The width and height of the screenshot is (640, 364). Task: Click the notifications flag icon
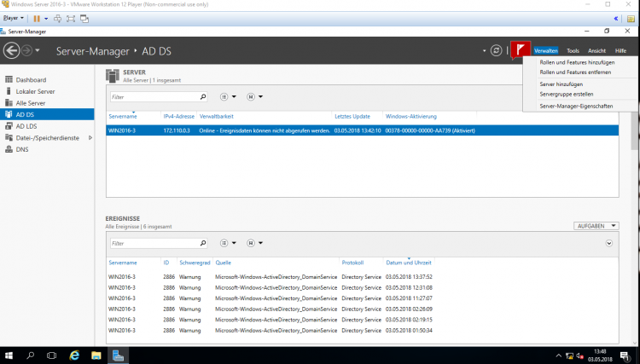[520, 51]
